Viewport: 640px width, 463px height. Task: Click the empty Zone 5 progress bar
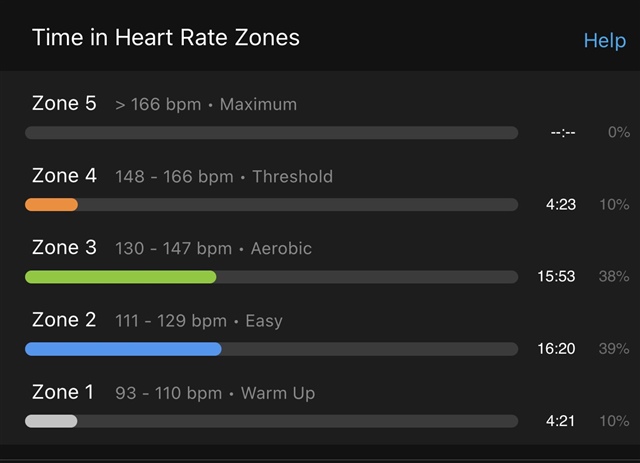pos(271,133)
